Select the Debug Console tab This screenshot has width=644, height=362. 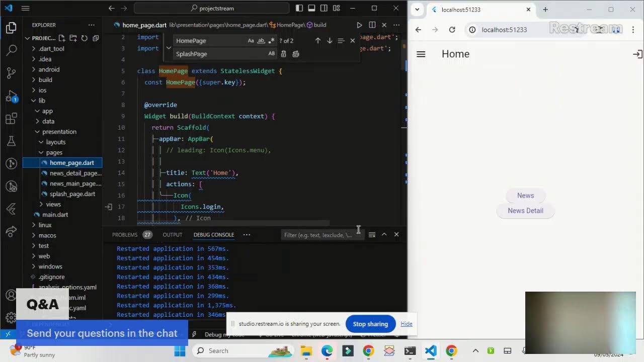[214, 235]
